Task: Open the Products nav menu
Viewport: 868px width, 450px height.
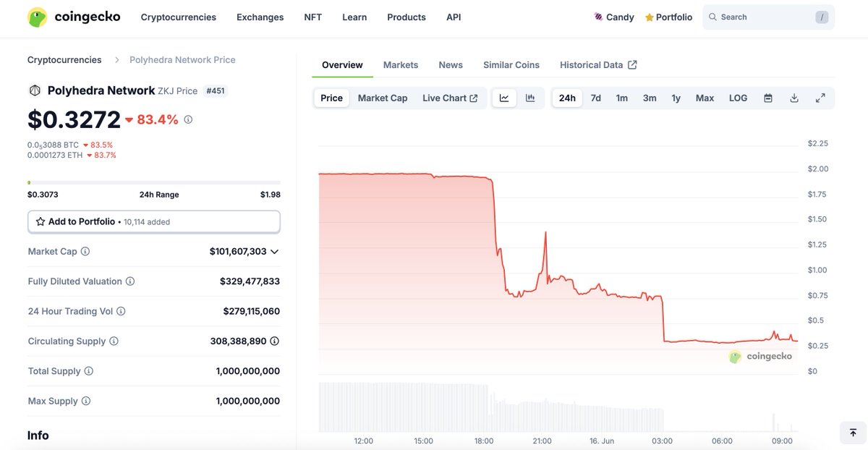Action: coord(407,17)
